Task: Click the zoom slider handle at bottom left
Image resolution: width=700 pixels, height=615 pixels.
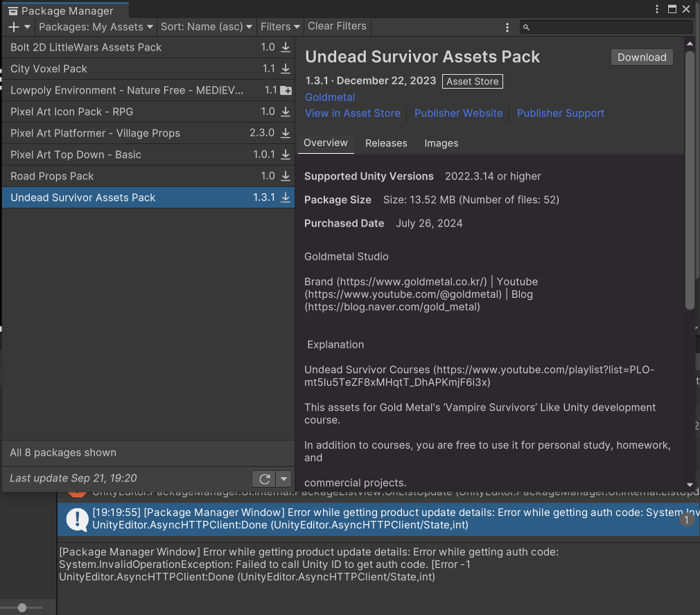Action: click(22, 607)
